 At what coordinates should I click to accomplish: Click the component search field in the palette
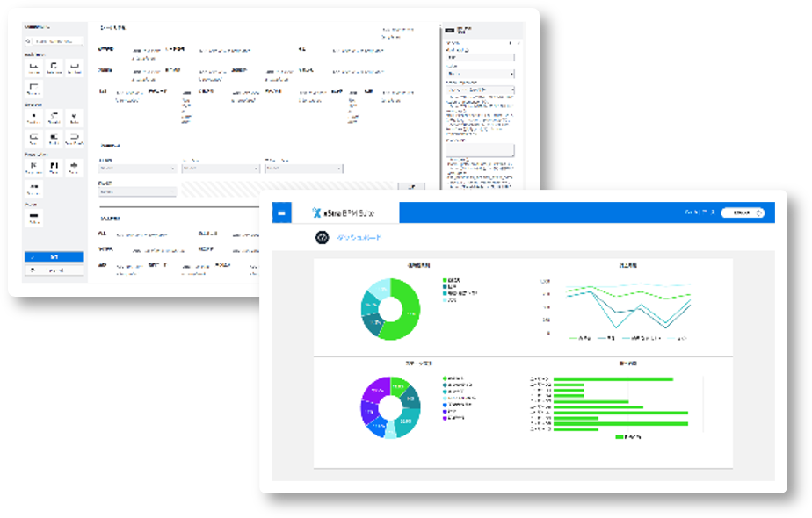click(58, 40)
